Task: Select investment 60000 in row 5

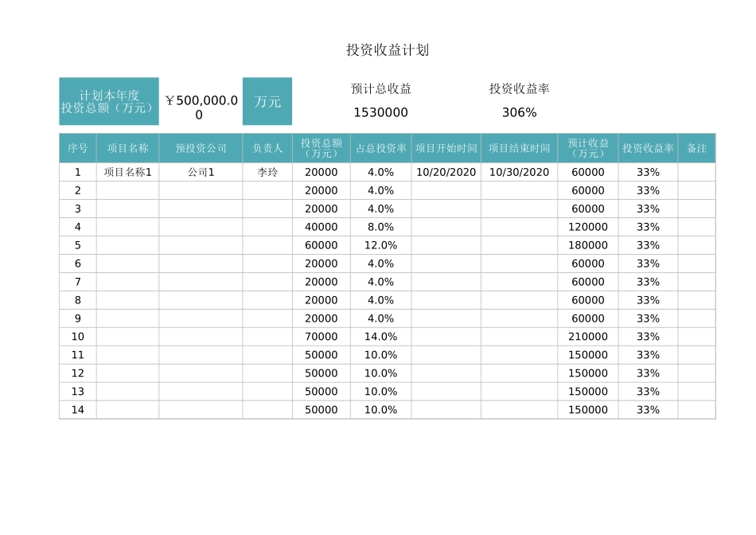Action: tap(321, 245)
